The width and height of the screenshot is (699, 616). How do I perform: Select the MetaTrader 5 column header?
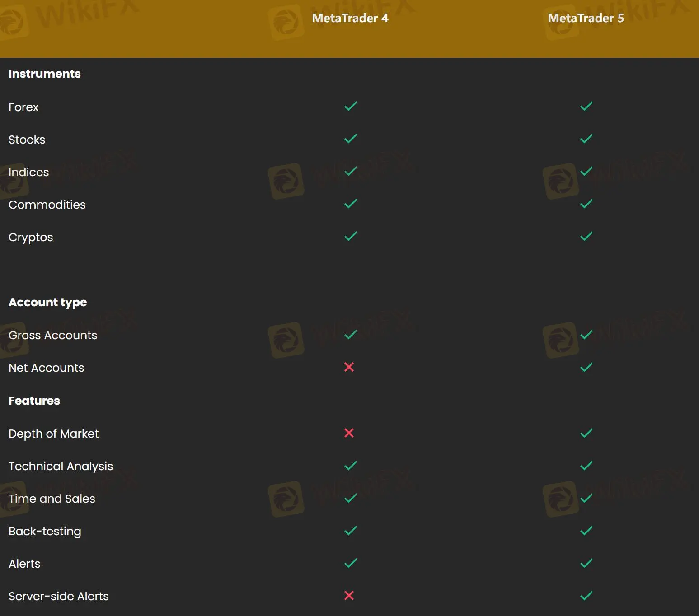(x=586, y=18)
